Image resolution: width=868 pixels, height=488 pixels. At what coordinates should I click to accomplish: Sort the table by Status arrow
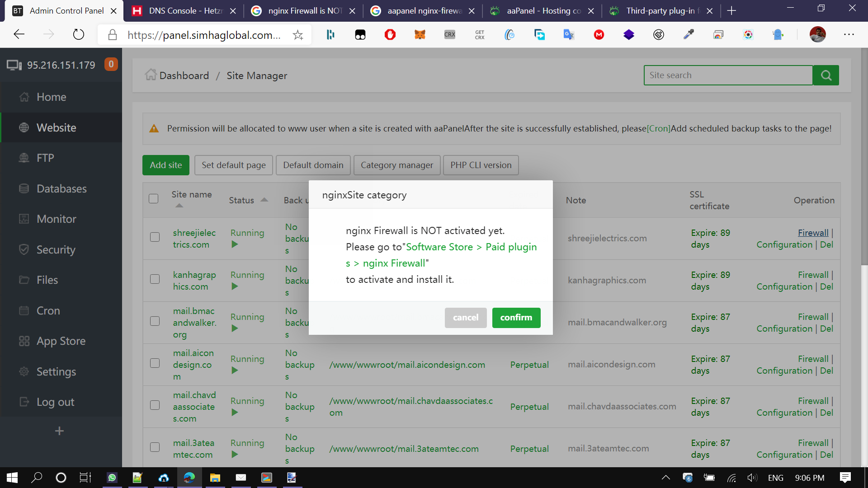(264, 200)
